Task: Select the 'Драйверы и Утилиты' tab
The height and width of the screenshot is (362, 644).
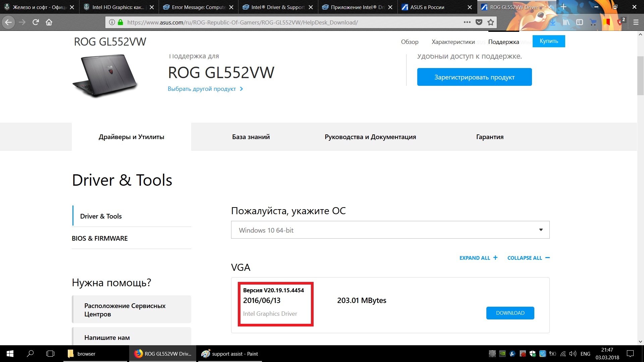Action: 131,137
